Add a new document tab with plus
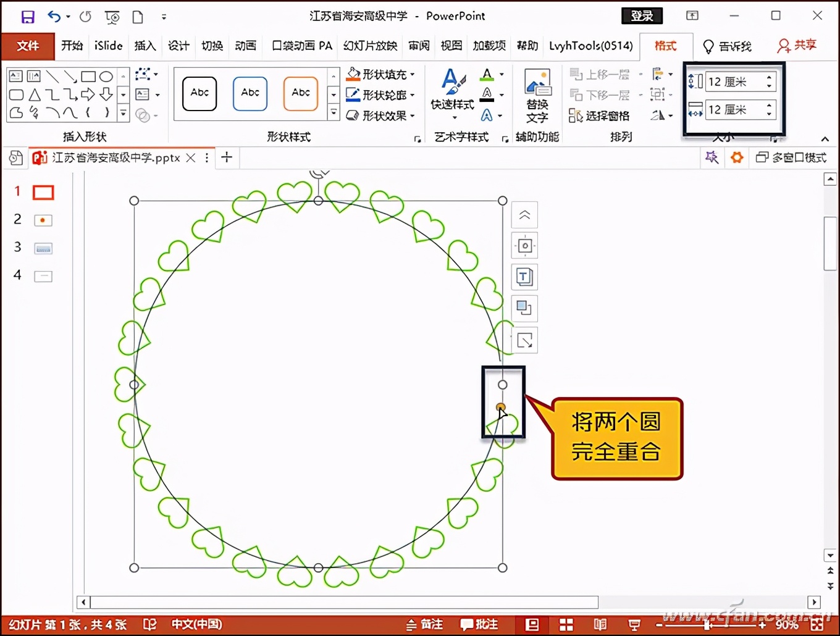Image resolution: width=840 pixels, height=636 pixels. 227,157
